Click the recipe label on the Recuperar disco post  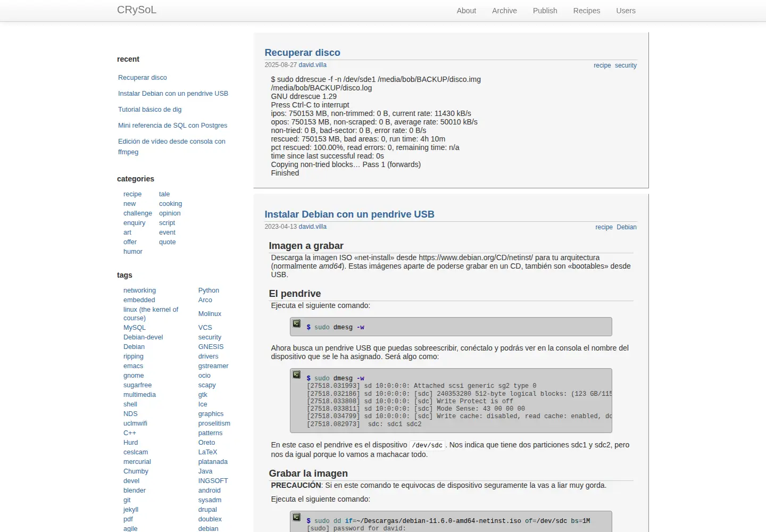tap(602, 65)
